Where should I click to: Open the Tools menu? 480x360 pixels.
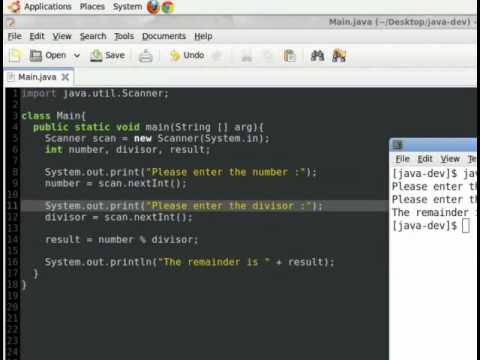point(124,36)
